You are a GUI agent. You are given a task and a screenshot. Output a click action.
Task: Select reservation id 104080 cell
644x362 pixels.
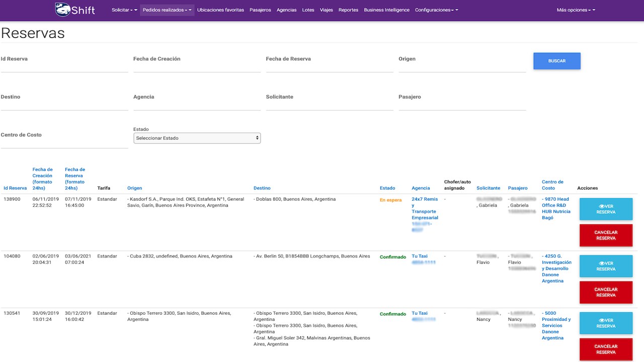(x=12, y=256)
